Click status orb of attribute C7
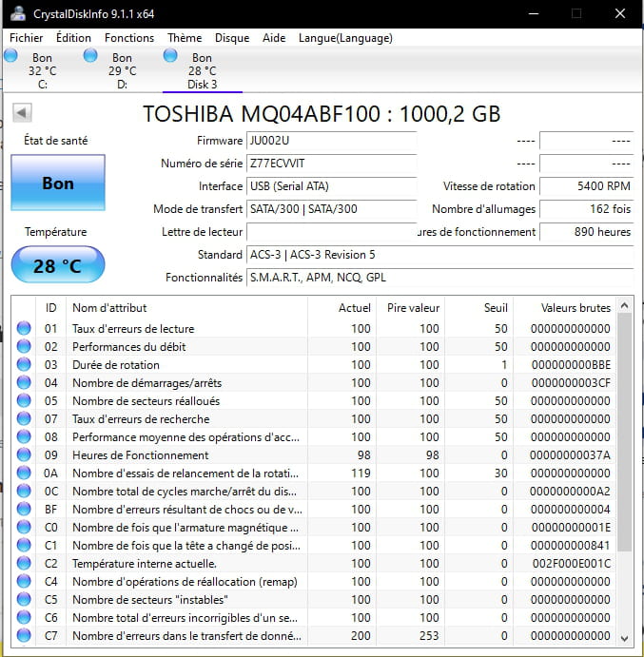This screenshot has width=644, height=657. point(24,635)
